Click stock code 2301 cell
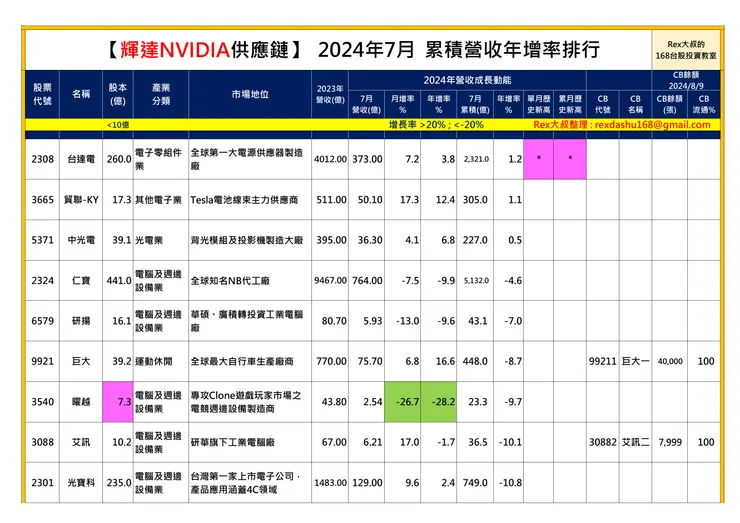 tap(42, 482)
